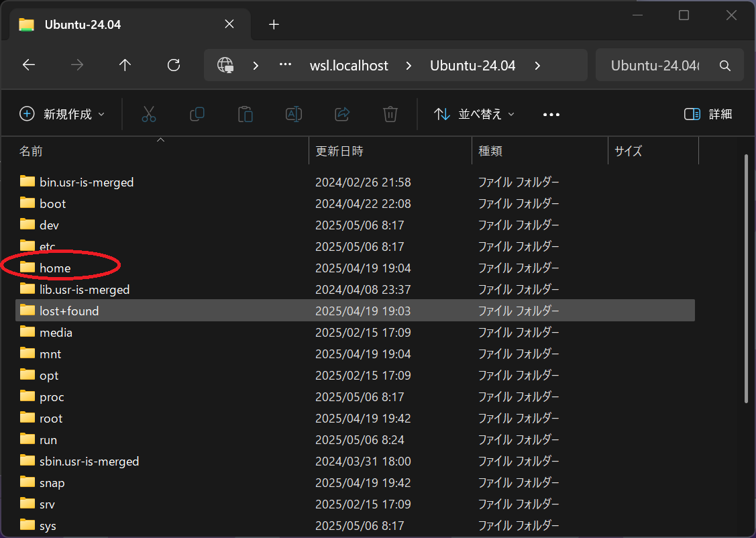This screenshot has height=538, width=756.
Task: Select the run folder
Action: pos(355,439)
